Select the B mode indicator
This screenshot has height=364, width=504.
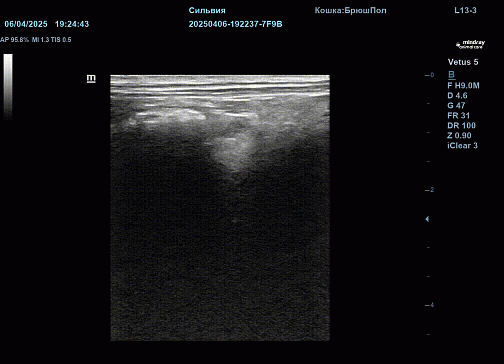[x=452, y=75]
